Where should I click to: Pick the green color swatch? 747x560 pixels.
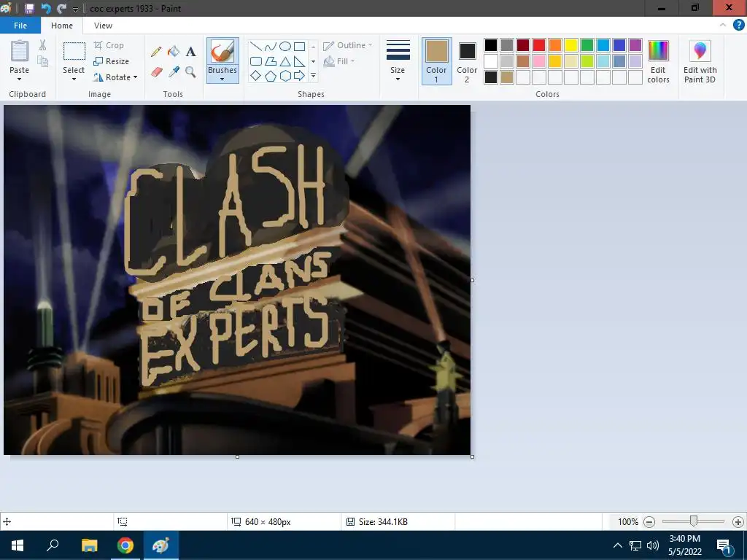[x=587, y=45]
